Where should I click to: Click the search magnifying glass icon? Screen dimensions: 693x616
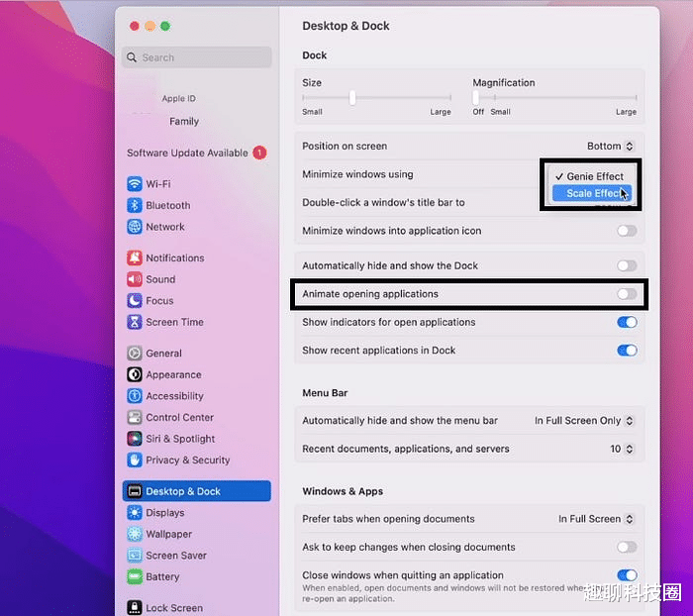(x=132, y=57)
